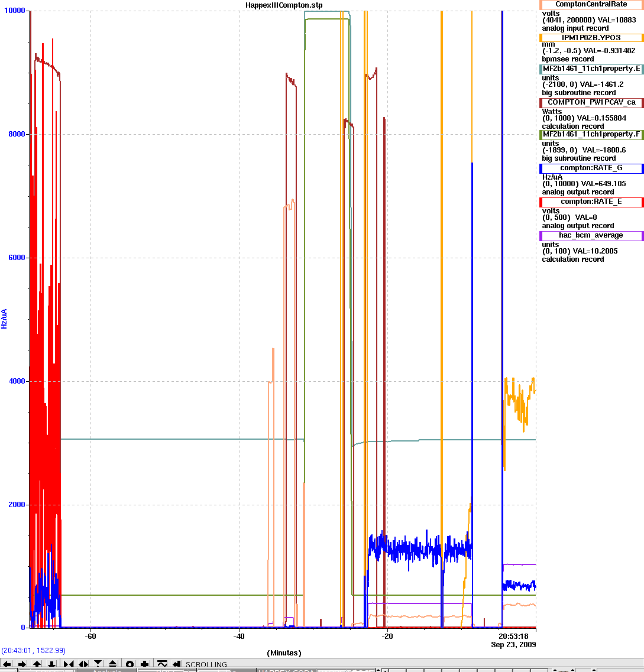
Task: Click the 4000 tick label on the Y axis
Action: (17, 381)
